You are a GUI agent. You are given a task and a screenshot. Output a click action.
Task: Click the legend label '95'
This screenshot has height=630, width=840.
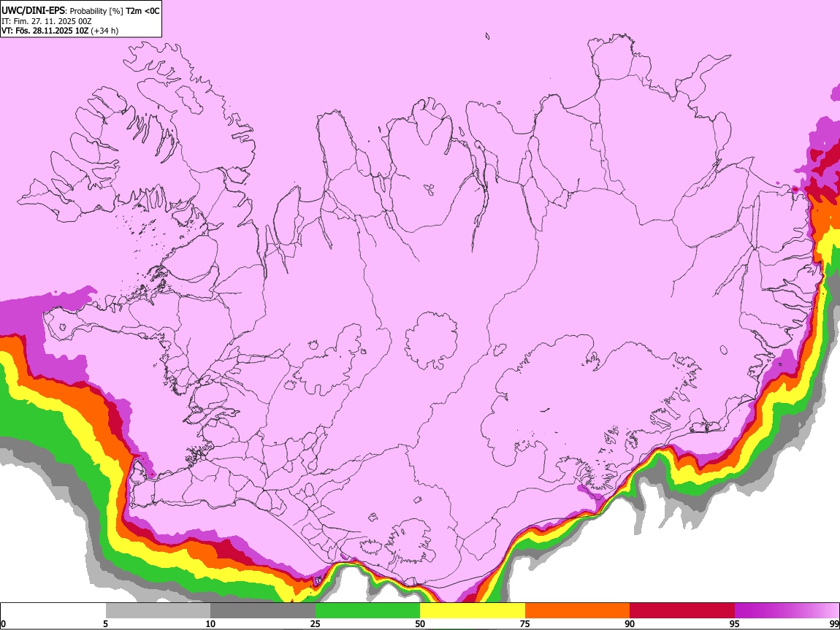tap(735, 623)
